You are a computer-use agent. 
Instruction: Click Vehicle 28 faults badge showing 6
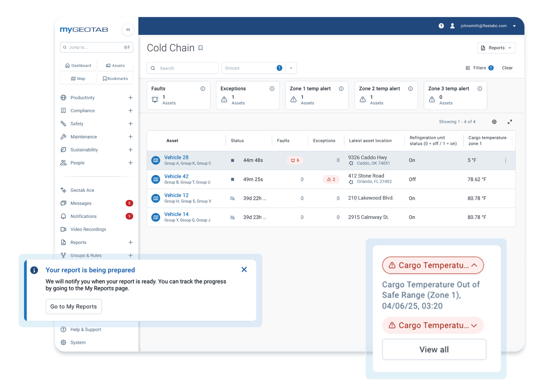pyautogui.click(x=295, y=160)
